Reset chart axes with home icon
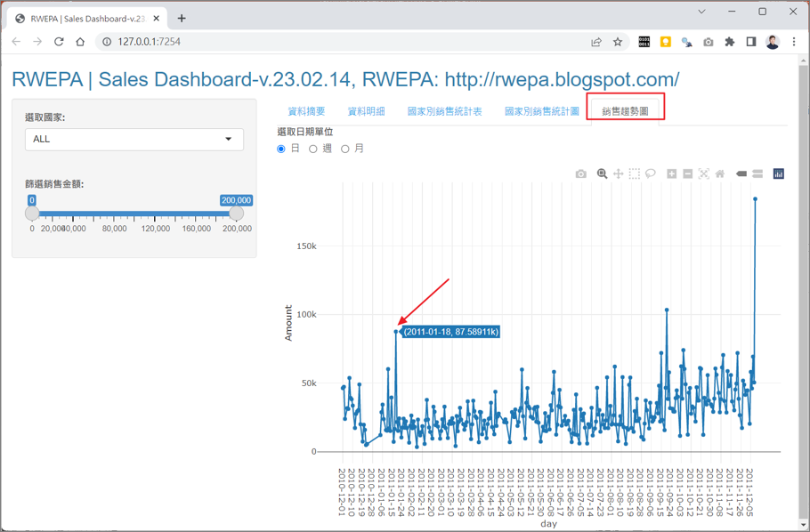 [720, 174]
